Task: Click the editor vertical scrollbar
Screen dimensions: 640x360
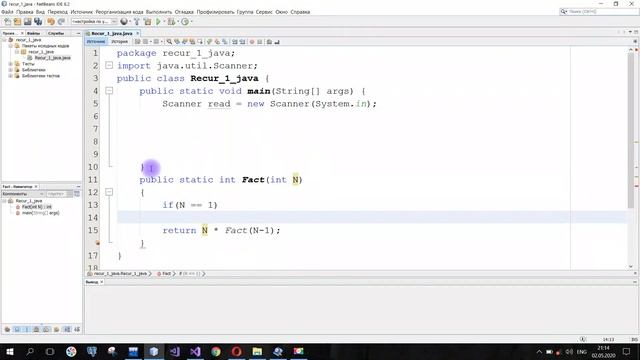Action: (631, 131)
